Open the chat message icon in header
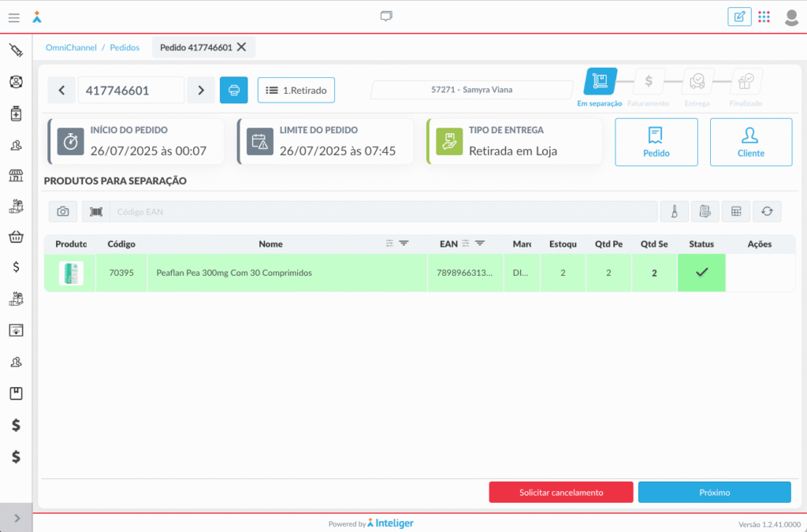The width and height of the screenshot is (807, 532). [386, 17]
